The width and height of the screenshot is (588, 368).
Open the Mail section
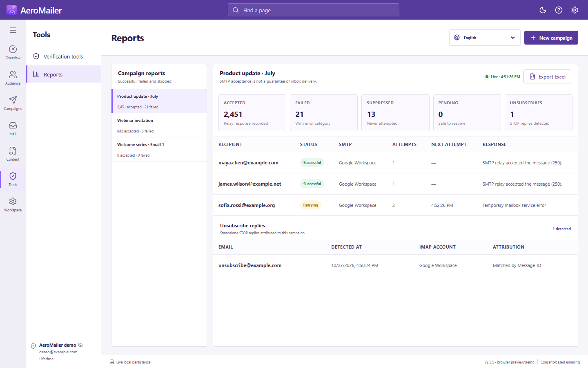(13, 128)
